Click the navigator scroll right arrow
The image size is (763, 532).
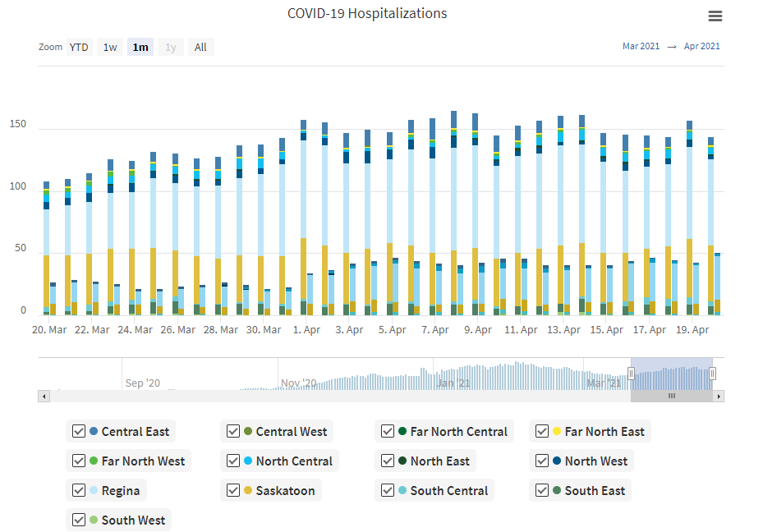pos(719,397)
